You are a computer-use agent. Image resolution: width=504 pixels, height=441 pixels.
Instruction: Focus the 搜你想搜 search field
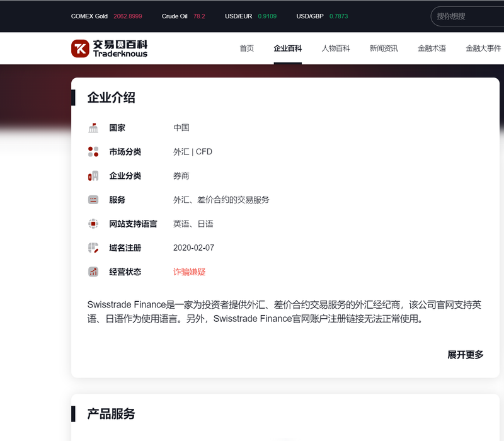(467, 16)
